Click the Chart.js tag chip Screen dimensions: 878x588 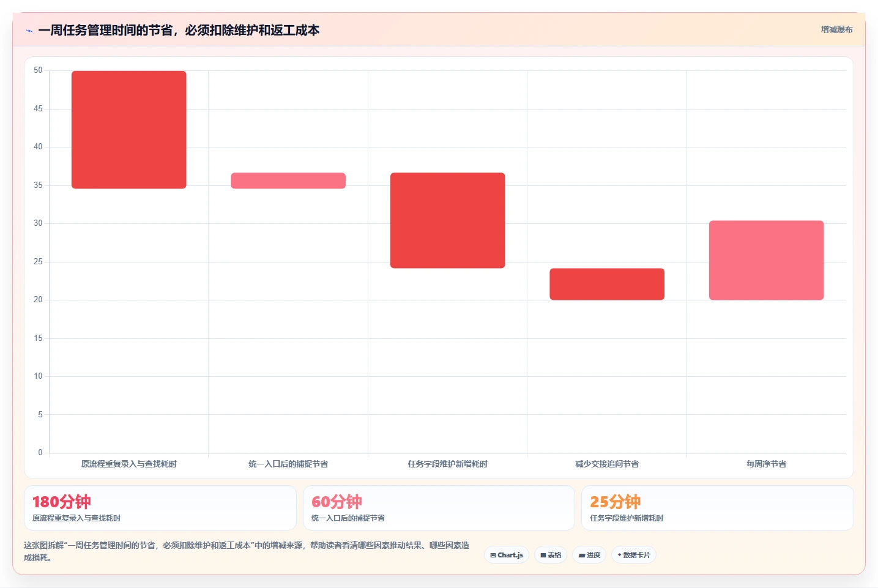pos(507,555)
